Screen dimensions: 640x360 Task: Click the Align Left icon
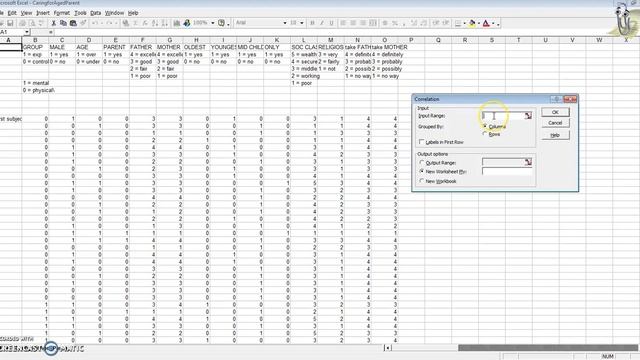pos(343,23)
